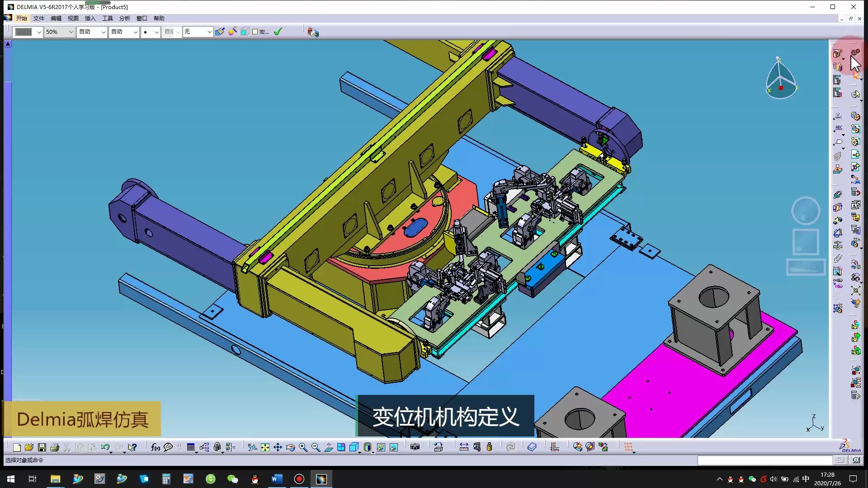Open the 帮助 menu
The width and height of the screenshot is (868, 488).
[159, 19]
